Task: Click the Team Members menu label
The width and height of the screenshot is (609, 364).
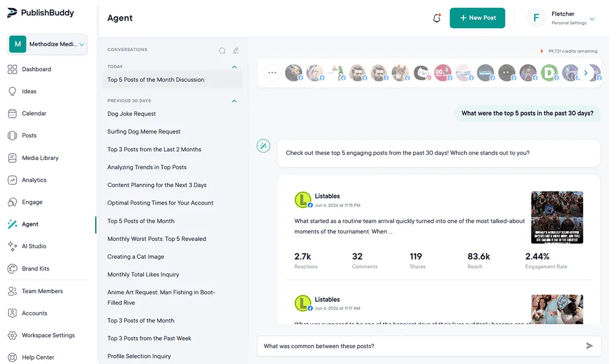Action: (x=42, y=291)
